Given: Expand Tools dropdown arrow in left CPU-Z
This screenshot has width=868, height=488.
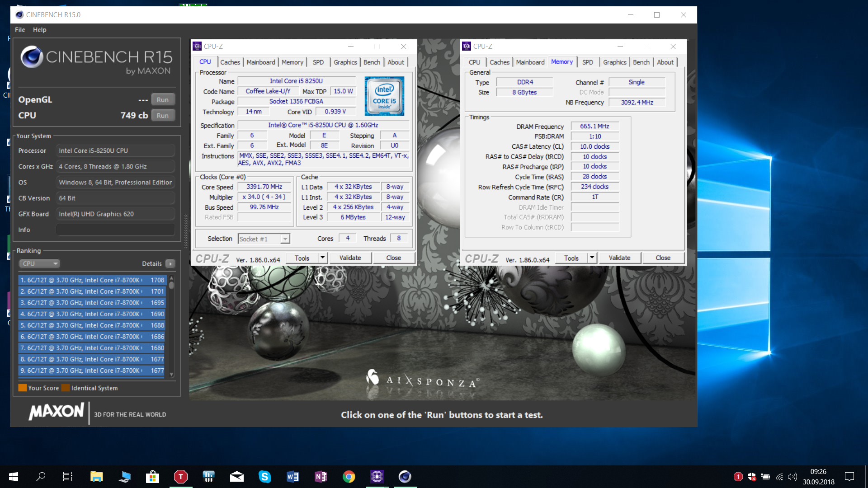Looking at the screenshot, I should point(322,258).
